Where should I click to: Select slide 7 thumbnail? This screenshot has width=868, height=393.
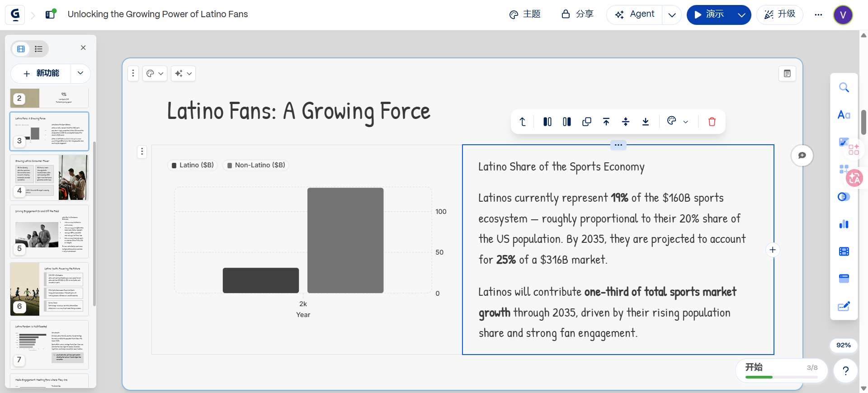49,345
